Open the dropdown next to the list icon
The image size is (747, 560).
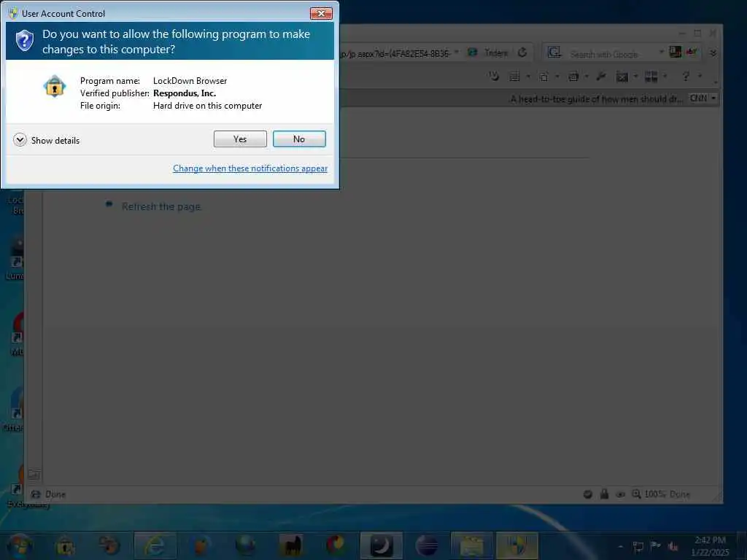pyautogui.click(x=528, y=76)
